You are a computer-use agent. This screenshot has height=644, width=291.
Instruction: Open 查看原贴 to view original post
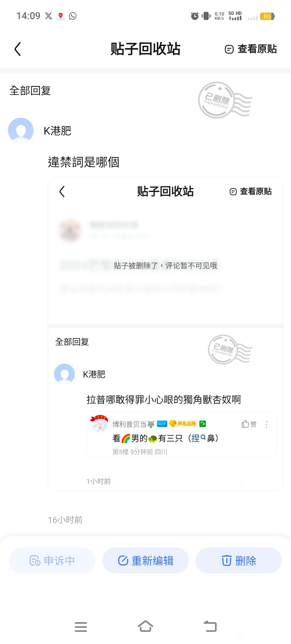point(251,49)
